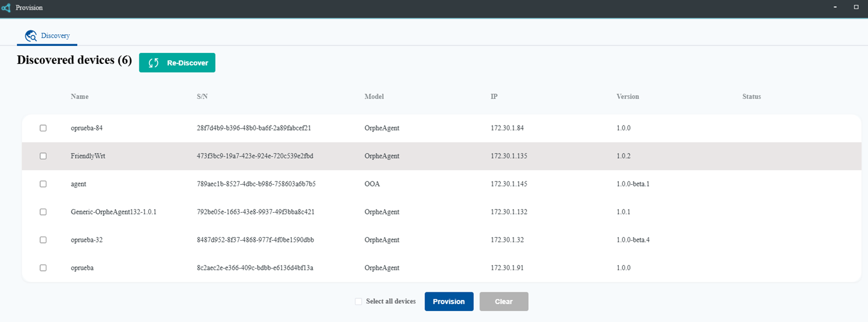
Task: Tick the checkbox for agent device
Action: pos(43,184)
